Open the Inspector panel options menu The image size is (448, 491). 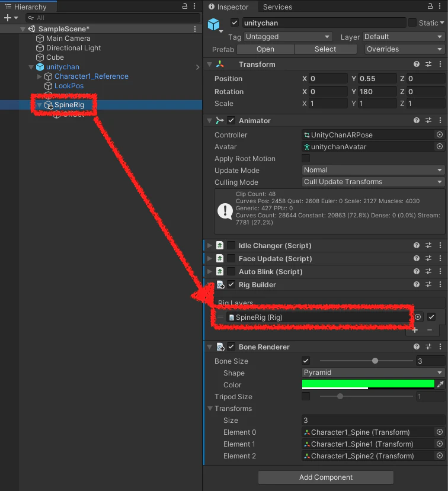440,6
